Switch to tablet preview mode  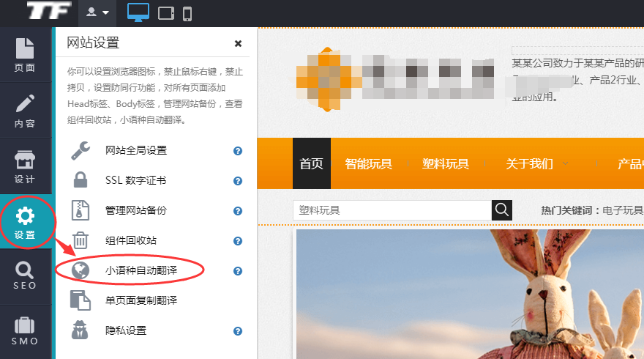pos(166,12)
